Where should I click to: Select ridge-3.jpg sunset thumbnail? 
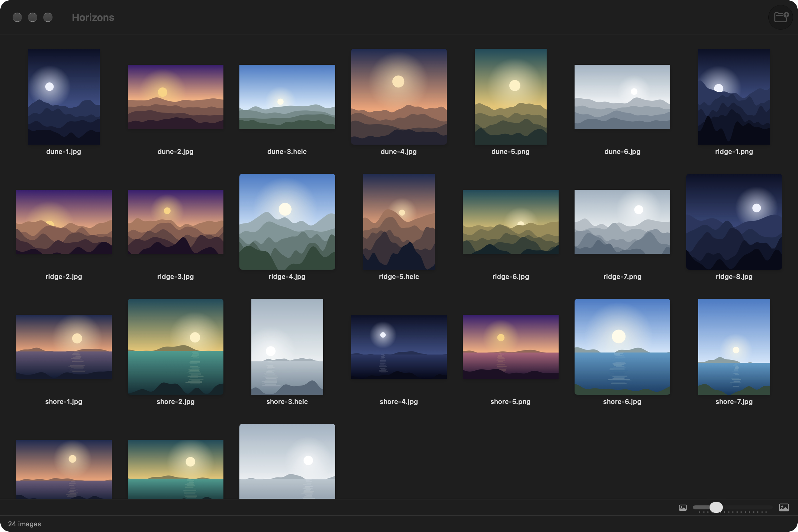[176, 222]
